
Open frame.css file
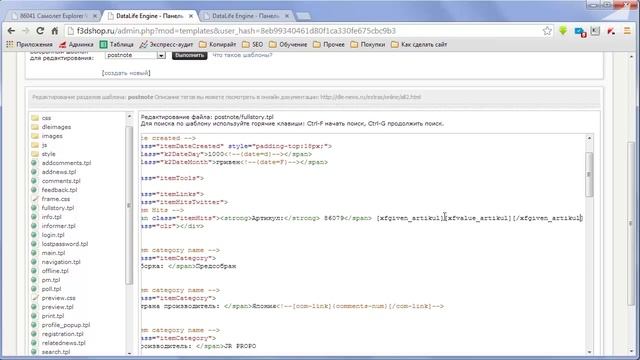(x=56, y=199)
